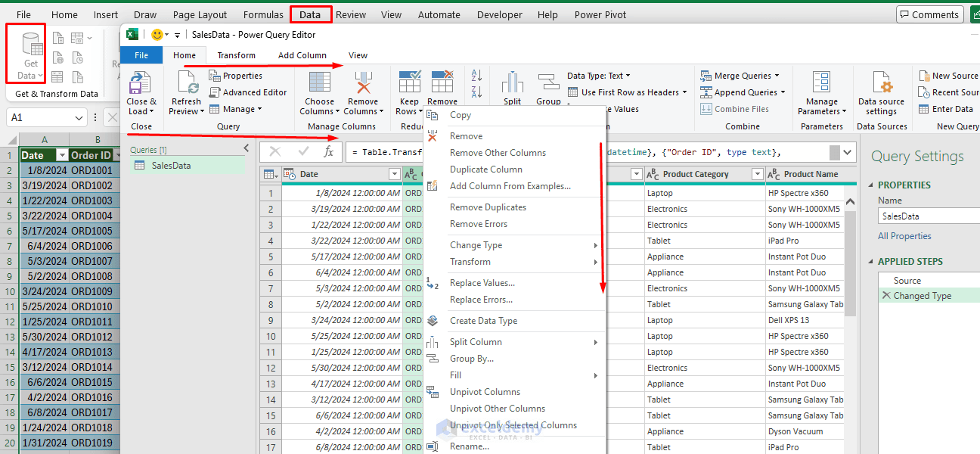Collapse the PROPERTIES section
The image size is (980, 454).
(x=871, y=185)
